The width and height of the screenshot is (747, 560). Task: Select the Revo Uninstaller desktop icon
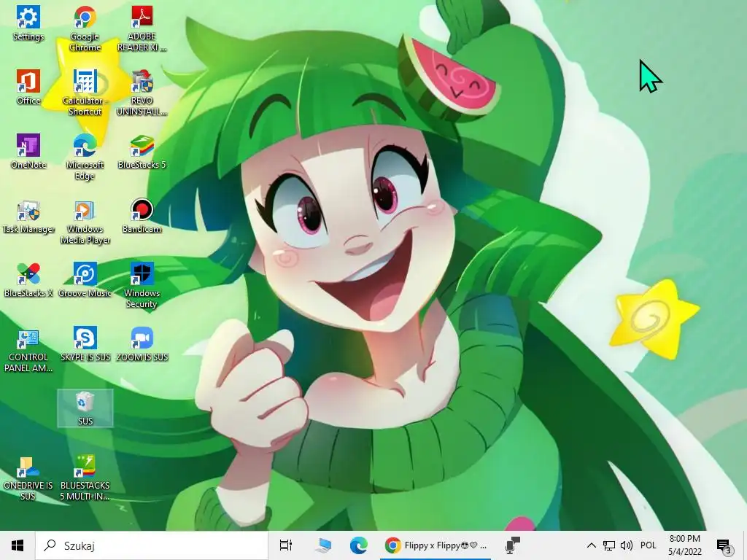click(142, 93)
